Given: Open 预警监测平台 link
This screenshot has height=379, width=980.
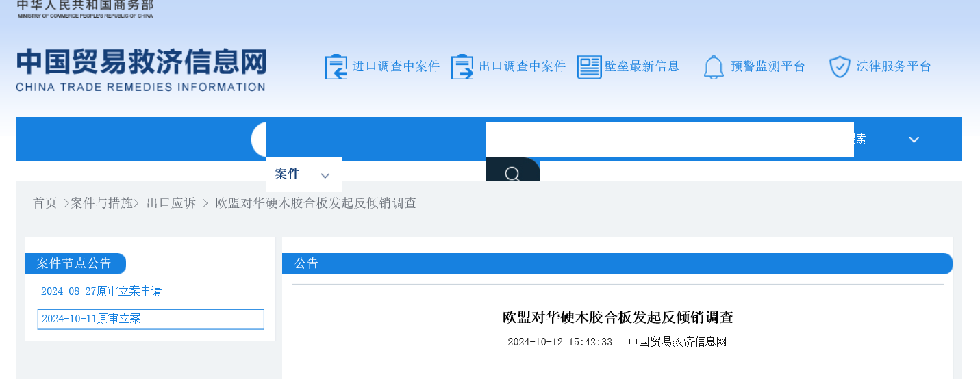Looking at the screenshot, I should pyautogui.click(x=768, y=66).
